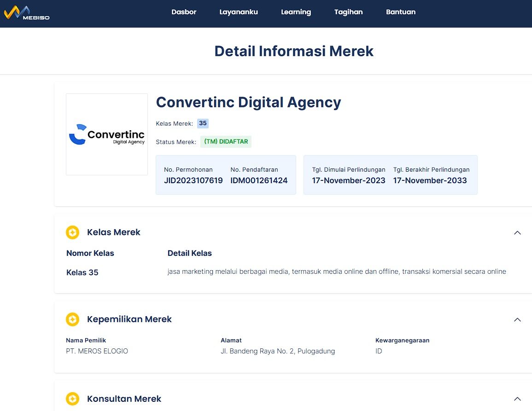The height and width of the screenshot is (411, 532).
Task: Click the (TM) DIDAFTAR status badge
Action: 226,141
